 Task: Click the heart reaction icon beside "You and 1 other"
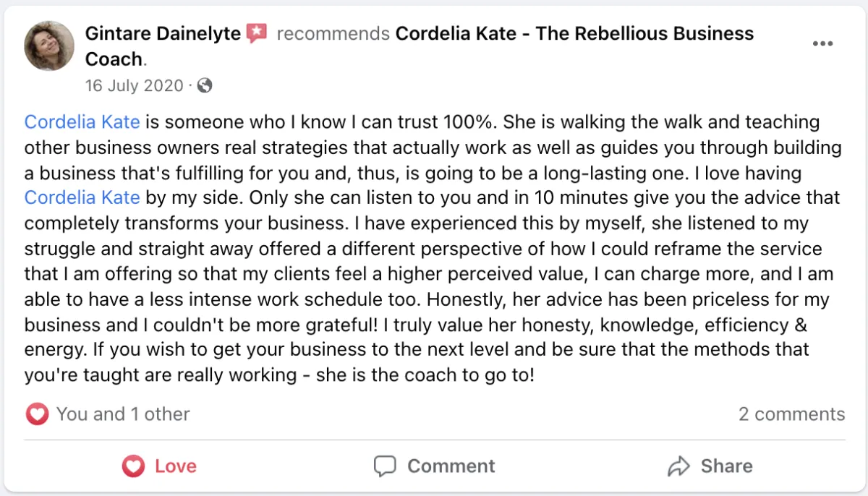37,414
